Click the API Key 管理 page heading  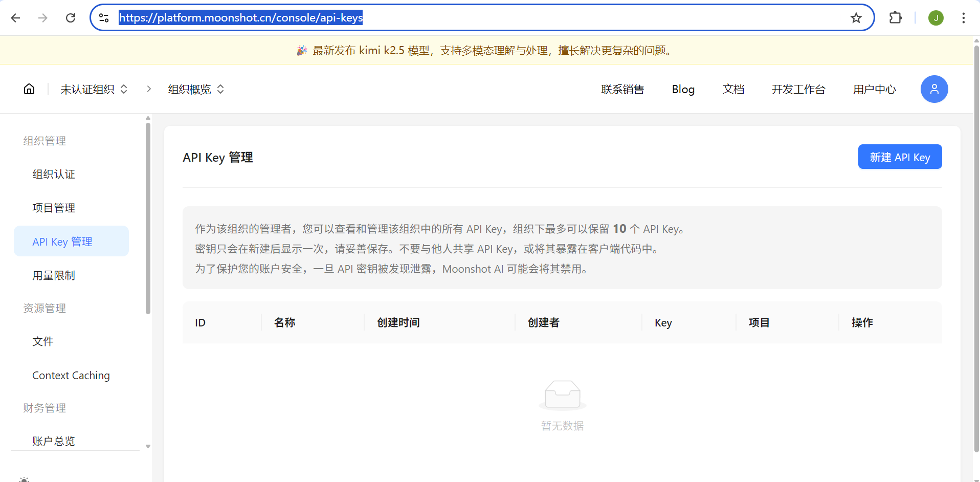218,157
